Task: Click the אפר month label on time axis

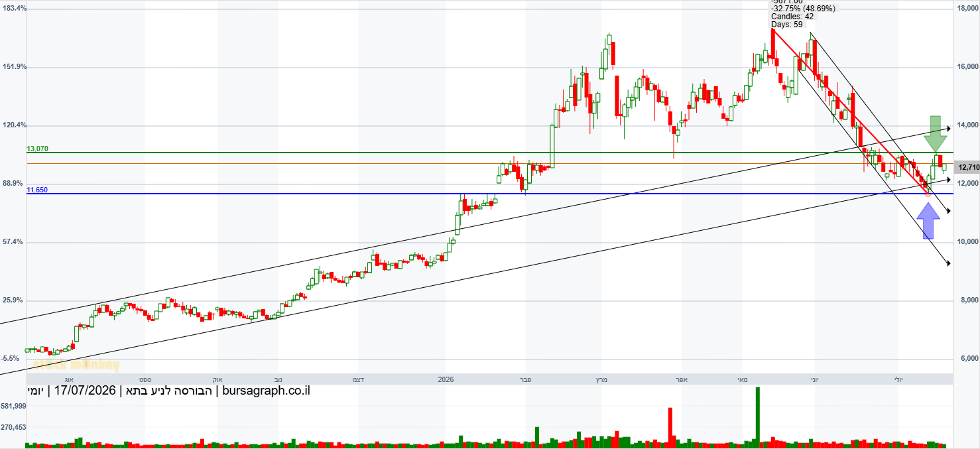Action: pos(680,379)
